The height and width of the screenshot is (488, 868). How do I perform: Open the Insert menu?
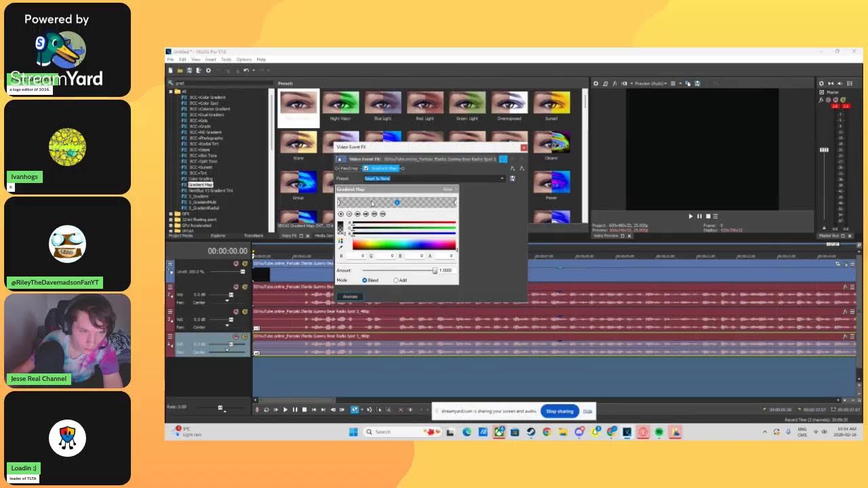[x=210, y=60]
